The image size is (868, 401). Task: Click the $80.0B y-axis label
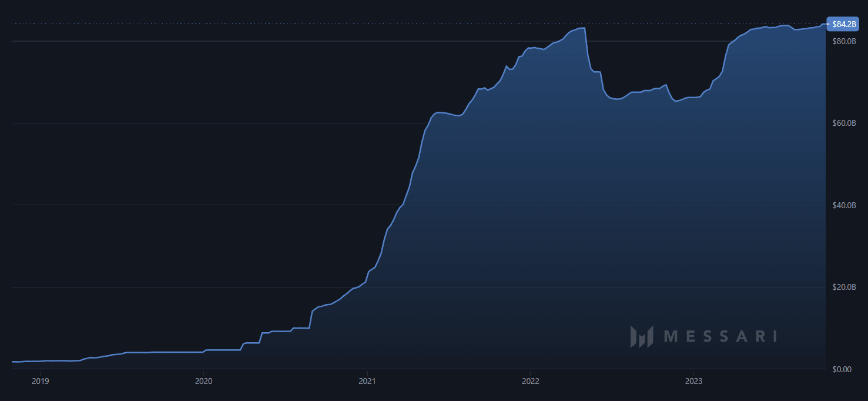point(844,41)
